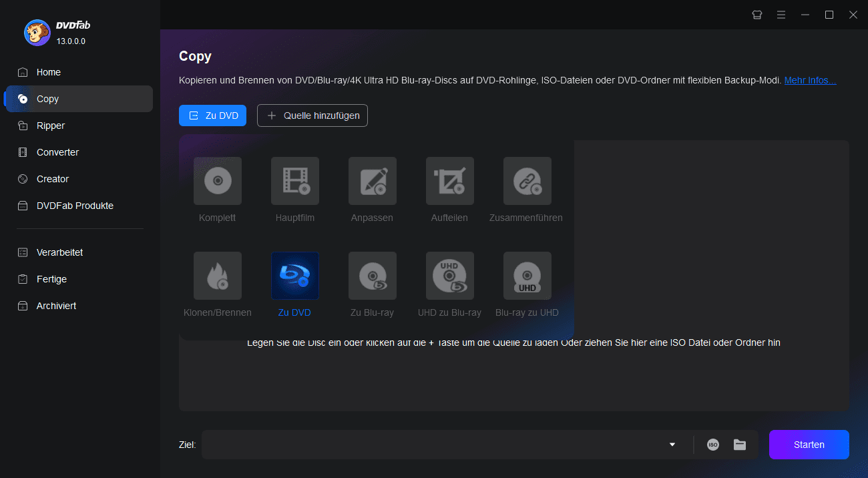Click the Starten button
This screenshot has height=478, width=868.
click(809, 445)
